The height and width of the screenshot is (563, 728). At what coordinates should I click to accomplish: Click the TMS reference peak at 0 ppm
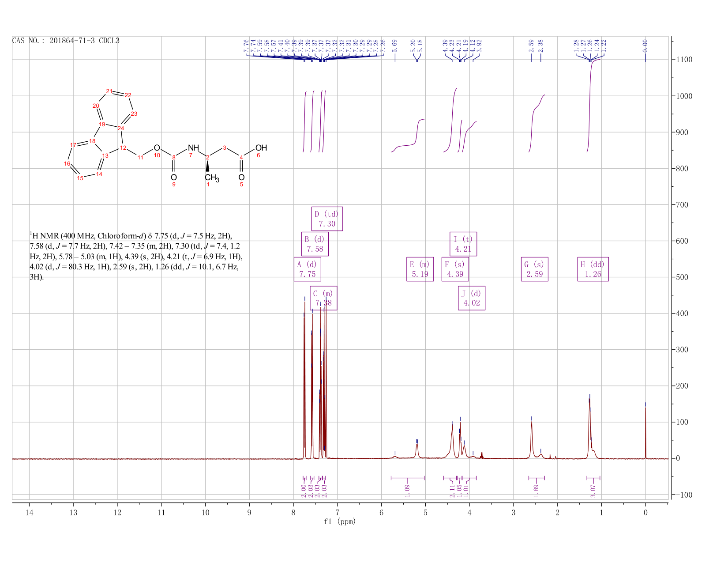point(645,433)
